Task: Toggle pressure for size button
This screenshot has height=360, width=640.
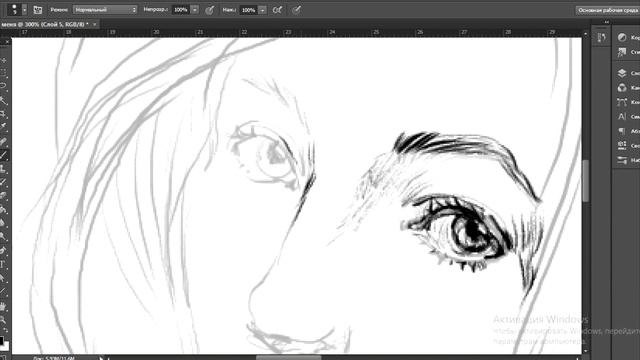Action: [x=297, y=10]
